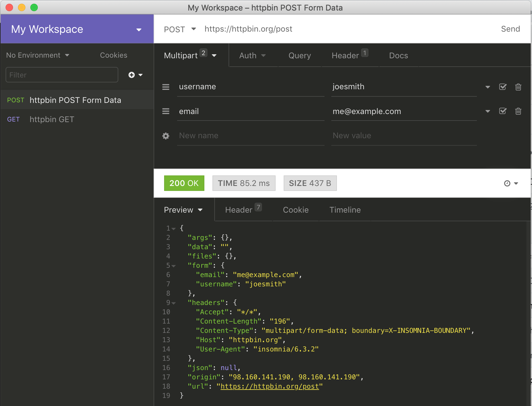Click the drag handle for username row
This screenshot has height=406, width=532.
(166, 87)
